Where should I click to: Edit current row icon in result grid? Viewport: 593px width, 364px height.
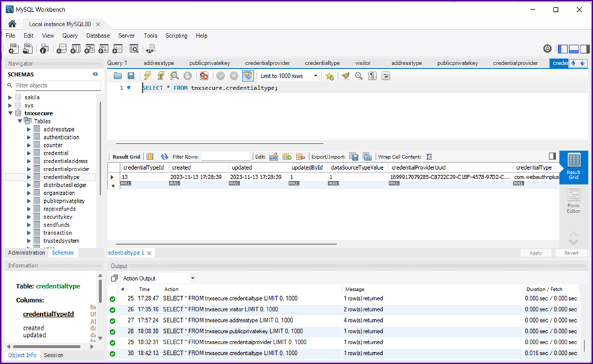273,157
